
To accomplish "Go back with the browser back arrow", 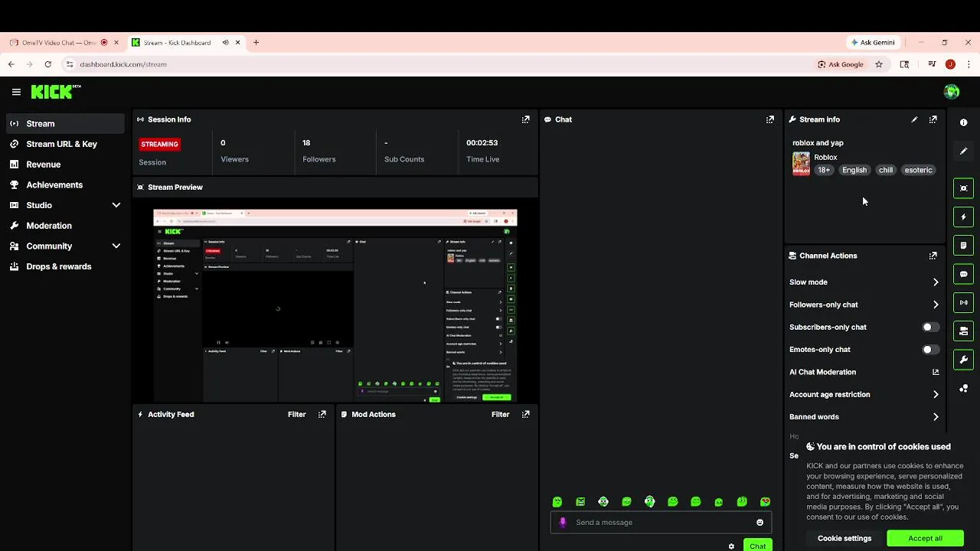I will [x=11, y=64].
